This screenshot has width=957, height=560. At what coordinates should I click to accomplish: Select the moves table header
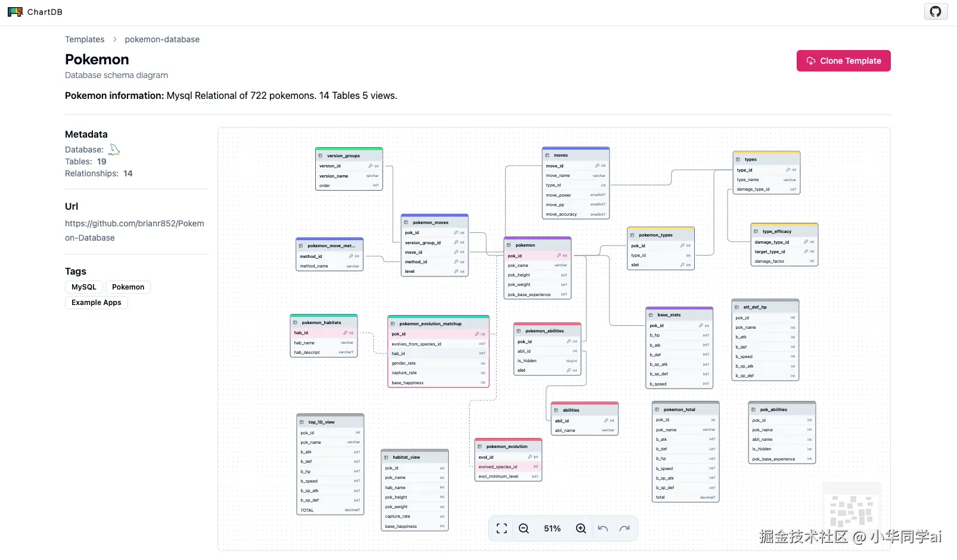(x=576, y=155)
